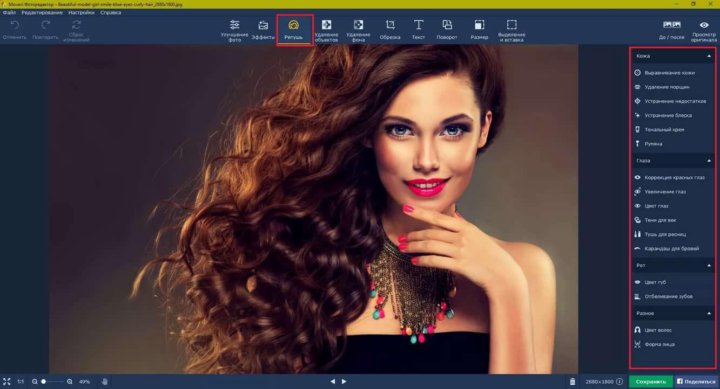Open the Обрезка crop tool
720x389 pixels.
[390, 29]
